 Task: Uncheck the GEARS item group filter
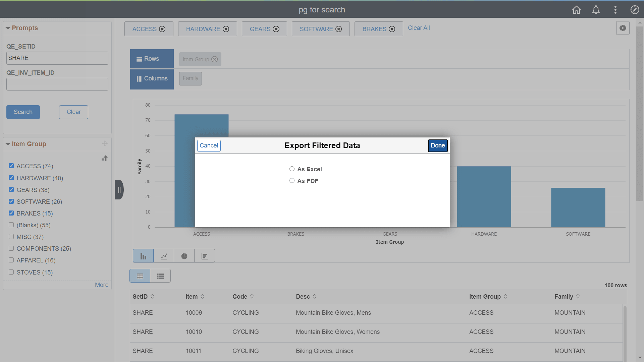point(11,189)
